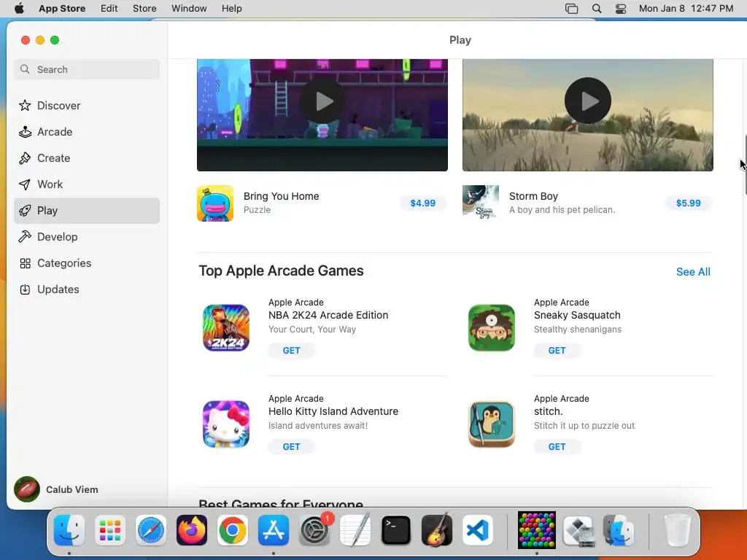Launch Visual Studio Code from the Dock

click(477, 530)
